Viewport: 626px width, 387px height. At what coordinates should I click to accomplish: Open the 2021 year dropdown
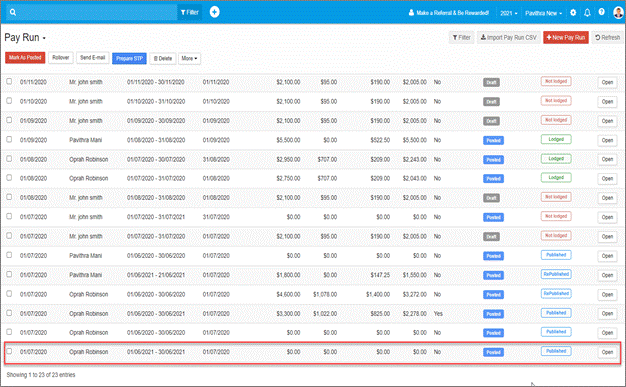pos(509,13)
